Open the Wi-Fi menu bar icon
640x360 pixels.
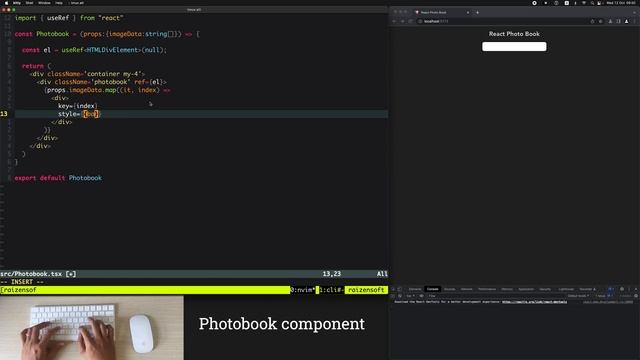[x=584, y=3]
